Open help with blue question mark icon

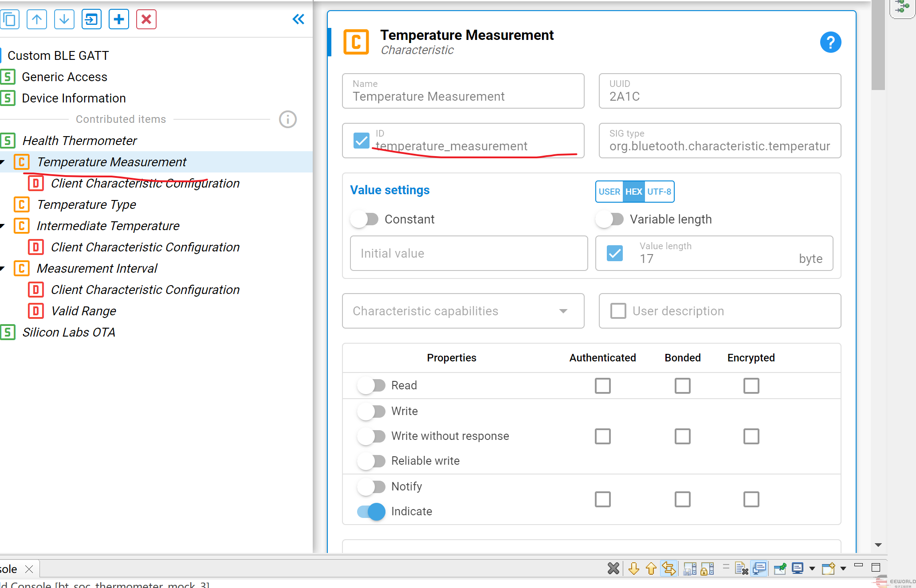click(830, 43)
